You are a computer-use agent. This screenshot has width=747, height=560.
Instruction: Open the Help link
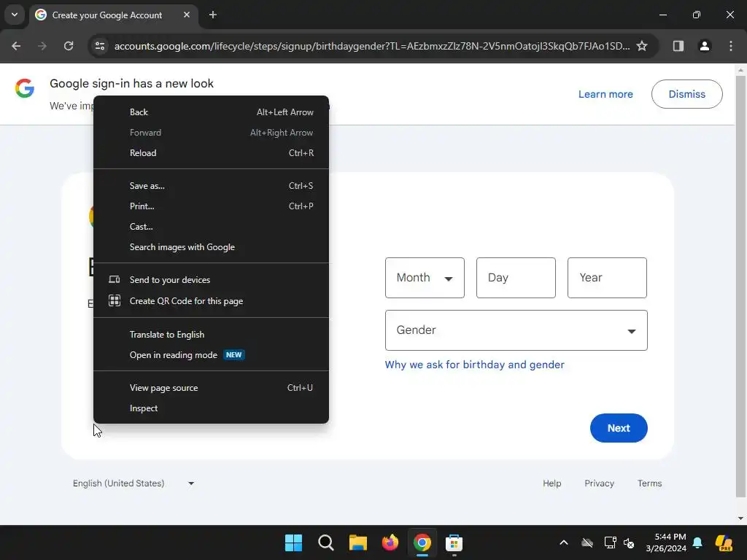pos(551,483)
